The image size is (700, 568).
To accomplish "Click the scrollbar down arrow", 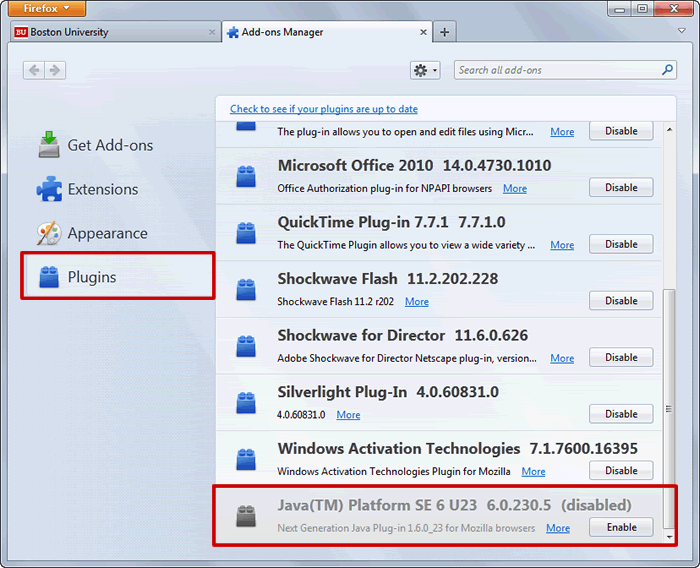I will pos(669,536).
